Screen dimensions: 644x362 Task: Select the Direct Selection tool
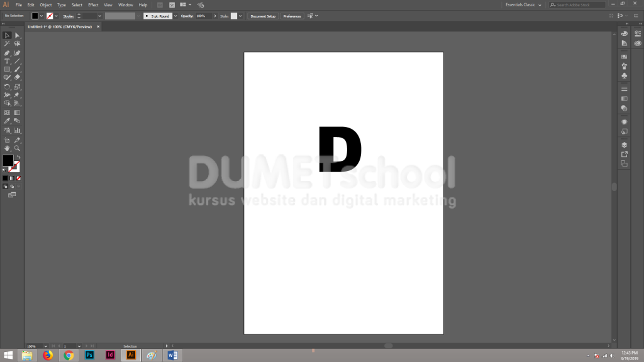(17, 35)
